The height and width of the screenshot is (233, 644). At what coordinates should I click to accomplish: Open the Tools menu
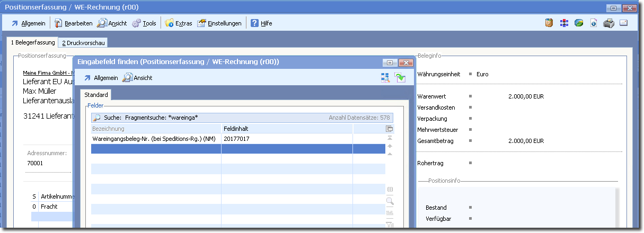pyautogui.click(x=144, y=23)
